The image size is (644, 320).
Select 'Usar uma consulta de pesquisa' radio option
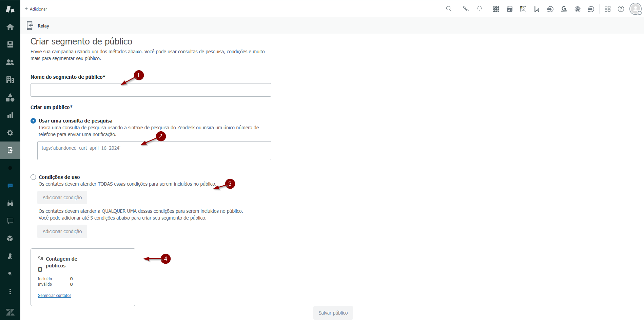click(x=33, y=121)
